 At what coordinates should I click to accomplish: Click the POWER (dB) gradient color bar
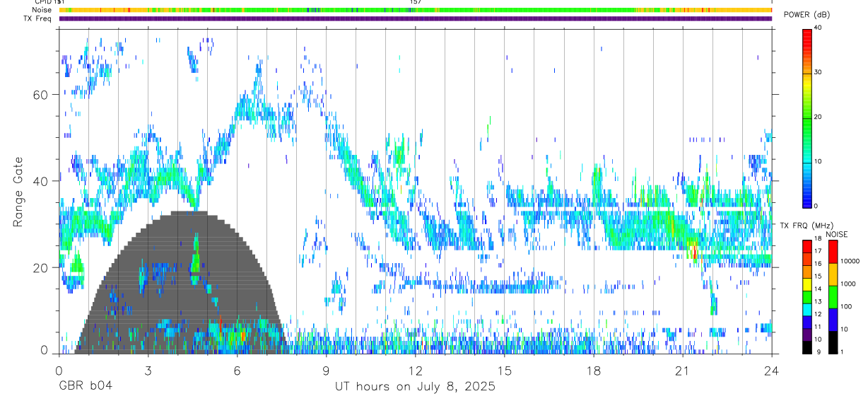click(x=807, y=117)
